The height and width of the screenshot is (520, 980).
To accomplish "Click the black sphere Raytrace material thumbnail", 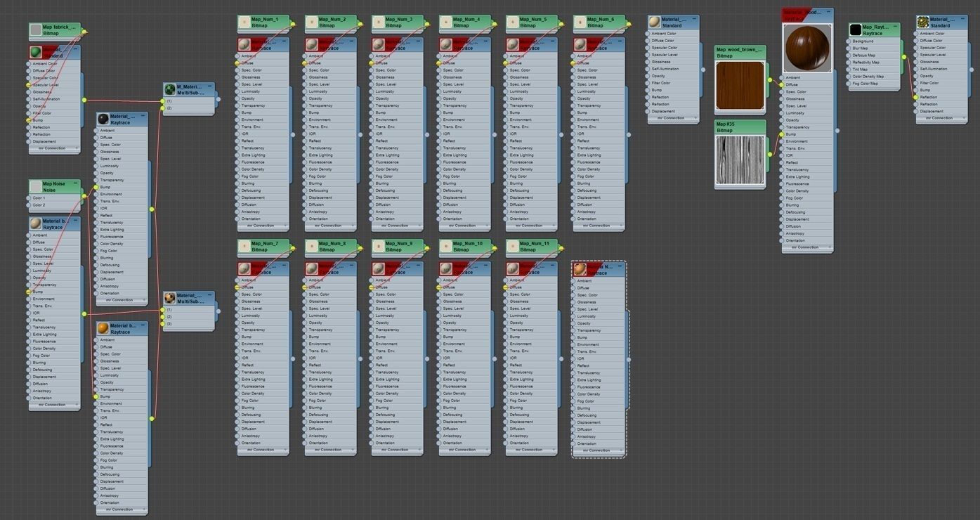I will pos(103,119).
